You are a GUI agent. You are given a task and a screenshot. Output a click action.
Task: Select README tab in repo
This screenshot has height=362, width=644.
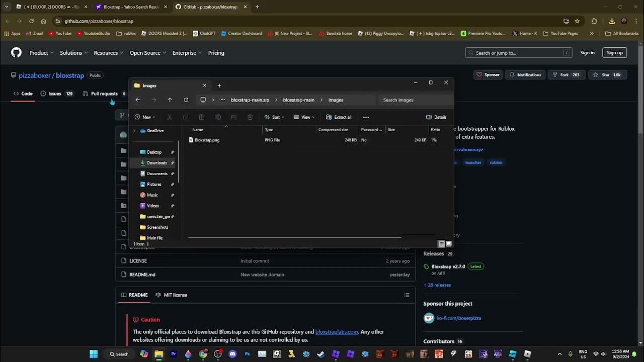134,295
